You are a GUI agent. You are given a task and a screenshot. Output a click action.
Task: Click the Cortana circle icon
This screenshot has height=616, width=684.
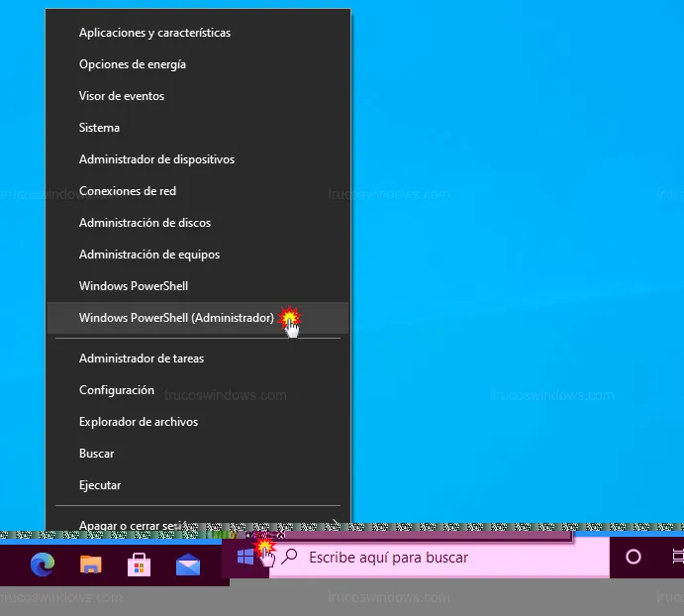(x=634, y=557)
